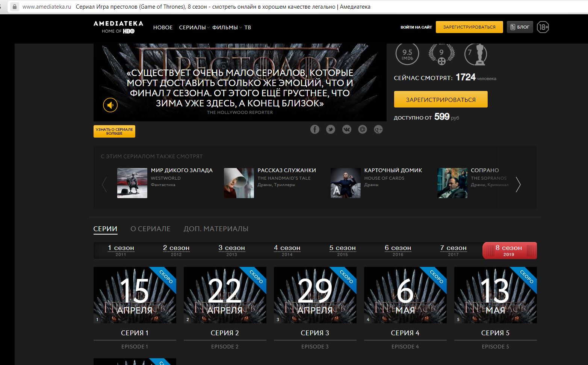This screenshot has width=588, height=365.
Task: Click the padlock icon in the address bar
Action: click(15, 7)
